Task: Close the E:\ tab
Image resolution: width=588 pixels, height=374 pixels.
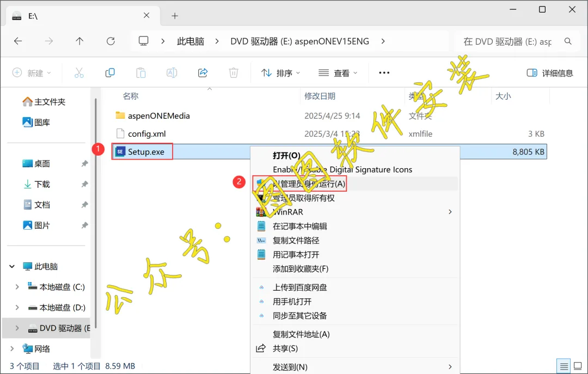Action: pyautogui.click(x=146, y=15)
